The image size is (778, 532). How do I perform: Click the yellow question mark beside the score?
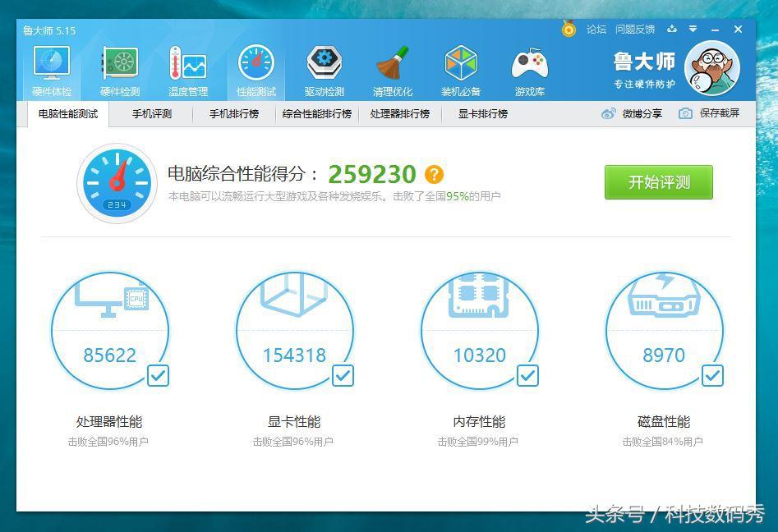[434, 174]
